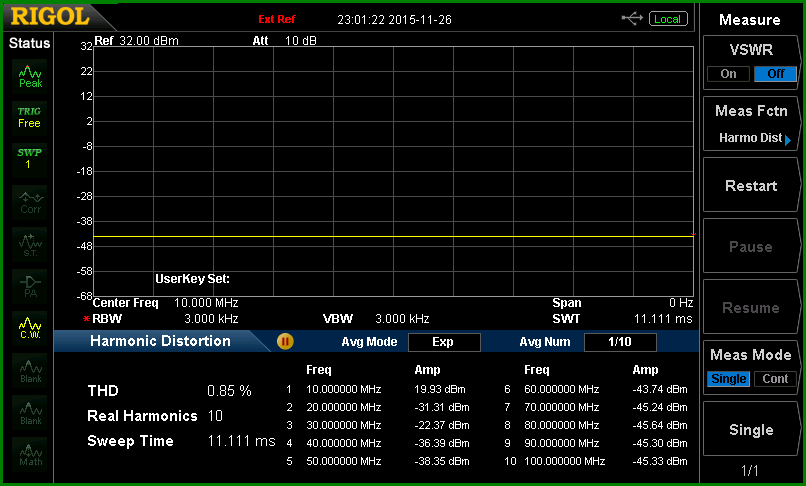
Task: Click the bottom Single softkey
Action: pos(751,430)
